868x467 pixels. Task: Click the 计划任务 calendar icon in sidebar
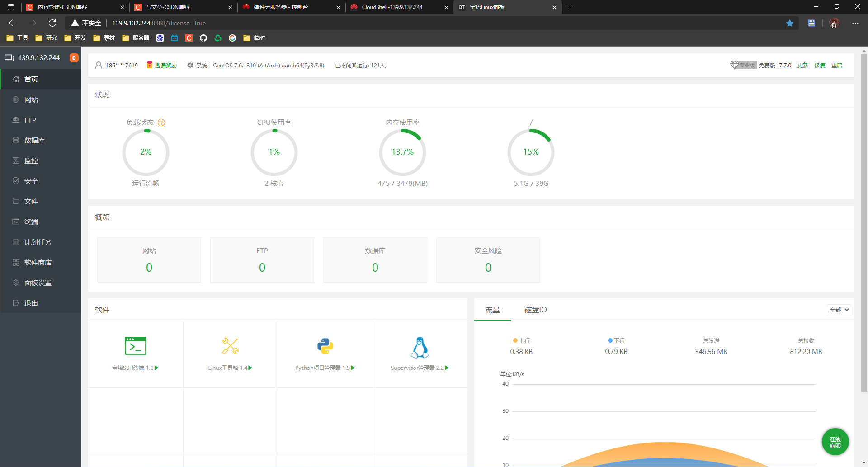pos(16,242)
